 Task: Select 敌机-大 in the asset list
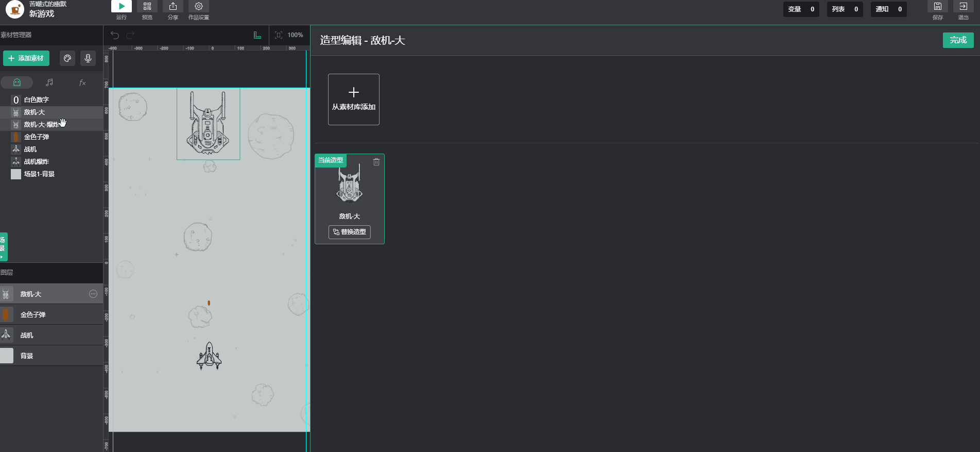(x=51, y=112)
